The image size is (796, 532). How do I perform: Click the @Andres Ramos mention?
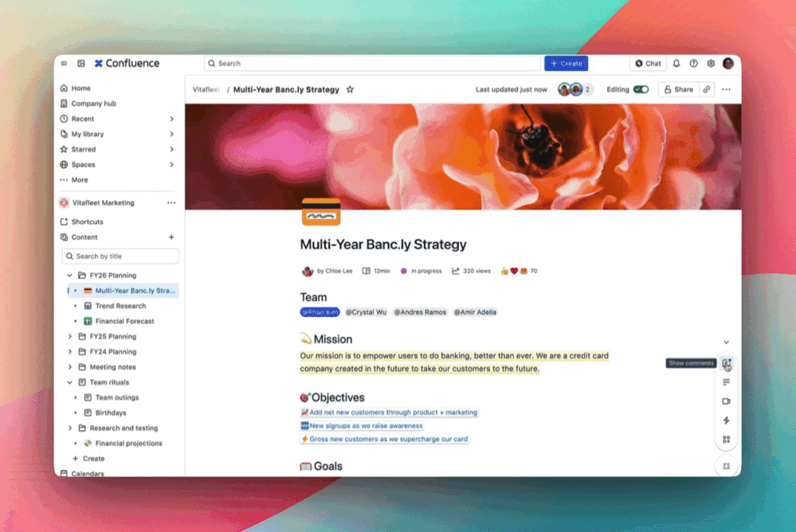coord(420,312)
